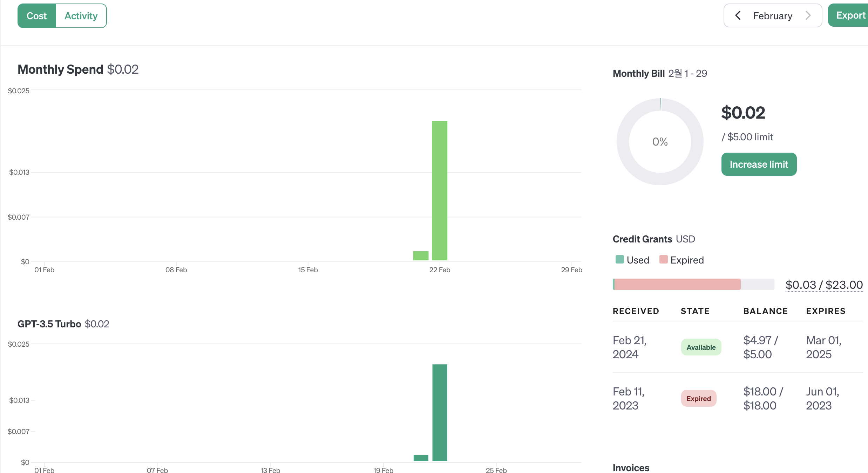Click the small 21 Feb bar in Monthly Spend

(421, 256)
